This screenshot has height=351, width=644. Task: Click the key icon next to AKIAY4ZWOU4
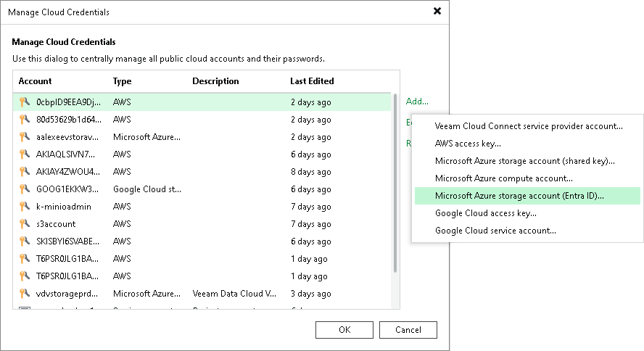click(25, 172)
